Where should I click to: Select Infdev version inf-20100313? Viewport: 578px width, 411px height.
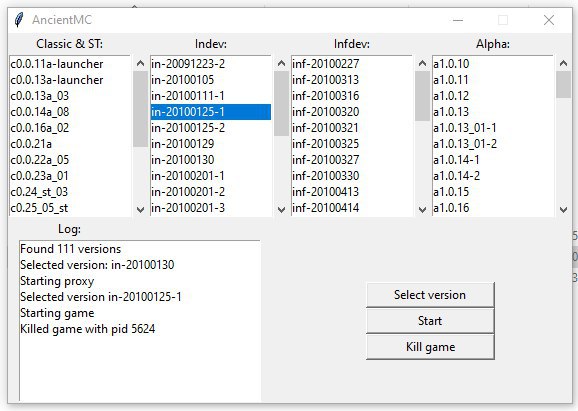(x=352, y=80)
